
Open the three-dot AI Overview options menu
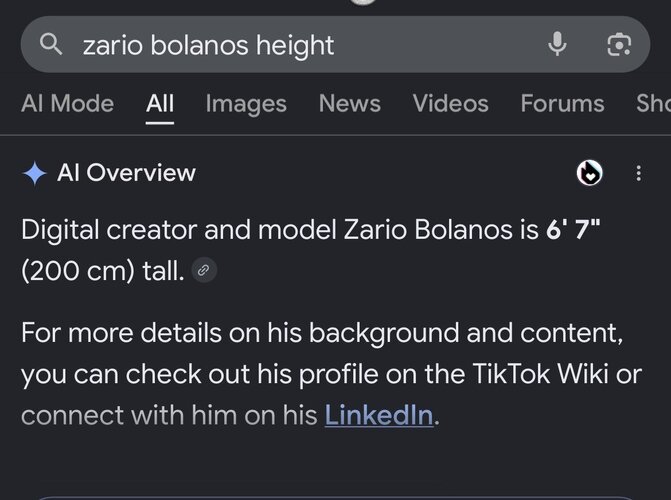[638, 173]
